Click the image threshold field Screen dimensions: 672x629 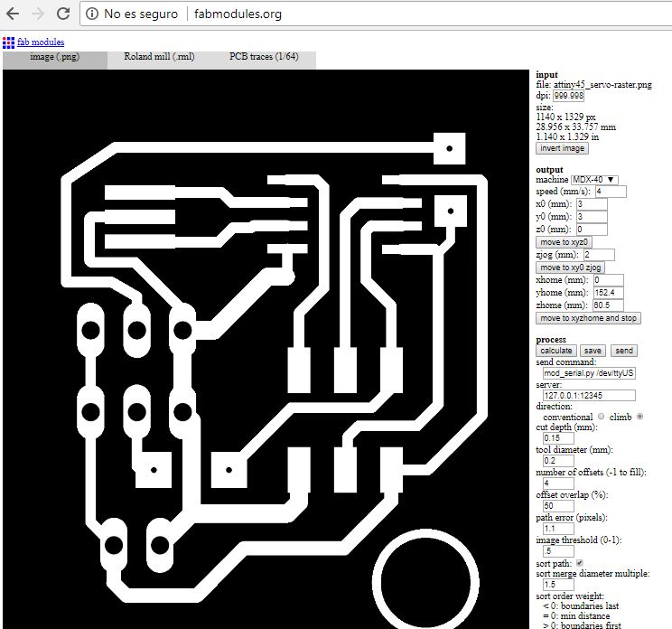(x=558, y=551)
